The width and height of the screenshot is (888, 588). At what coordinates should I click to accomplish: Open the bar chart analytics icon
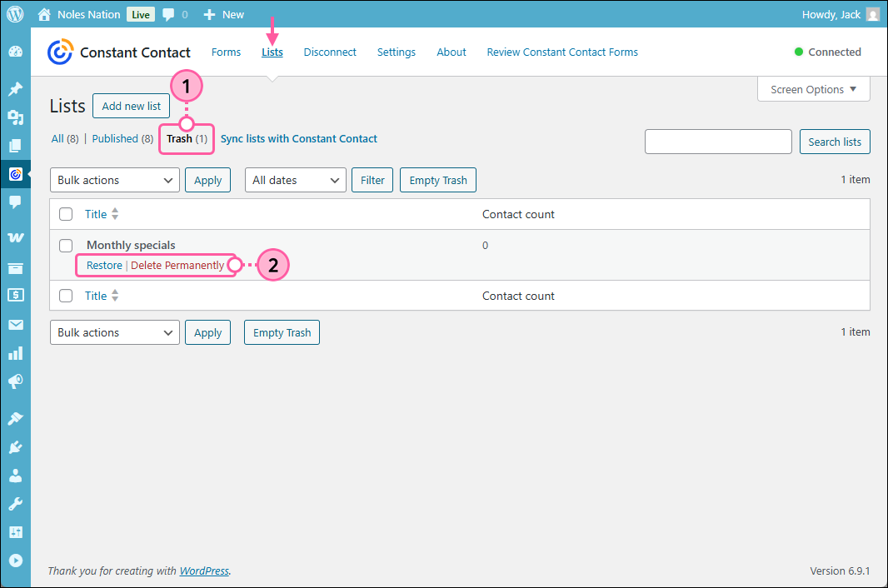(x=15, y=353)
